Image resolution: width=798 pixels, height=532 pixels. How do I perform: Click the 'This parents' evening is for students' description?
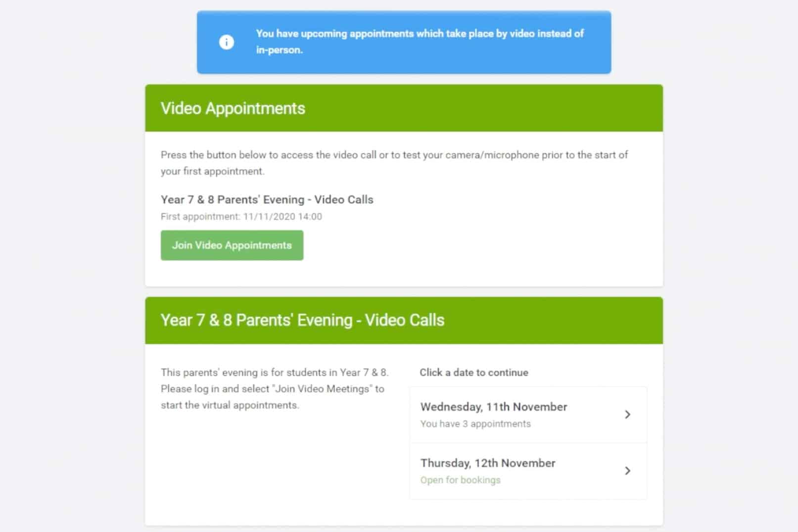tap(275, 373)
